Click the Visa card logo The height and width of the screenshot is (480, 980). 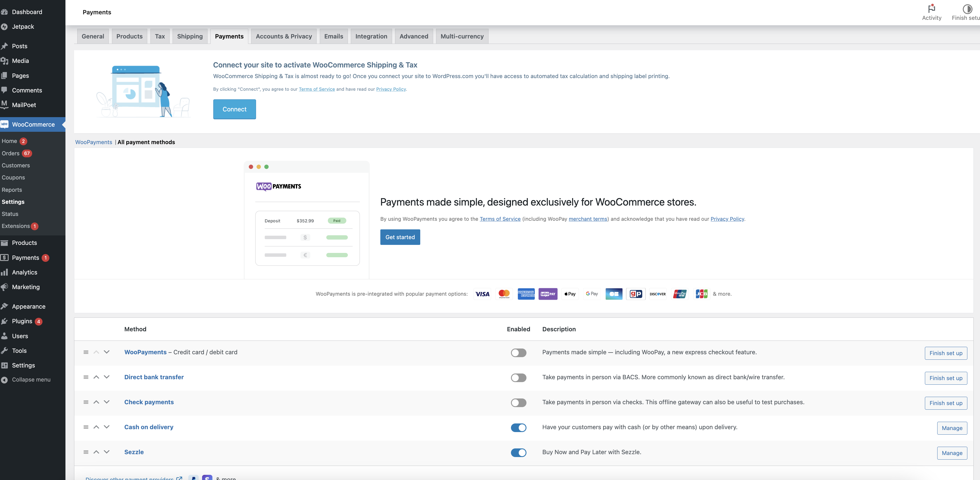[x=482, y=294]
